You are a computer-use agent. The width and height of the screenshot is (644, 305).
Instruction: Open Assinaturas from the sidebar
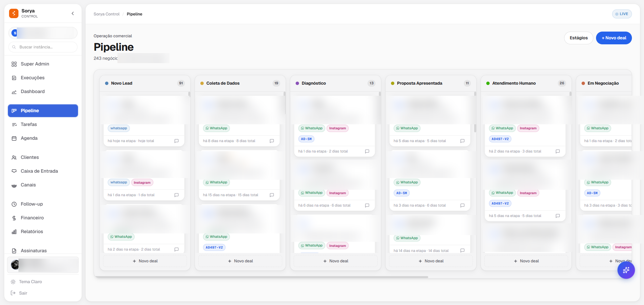point(43,251)
